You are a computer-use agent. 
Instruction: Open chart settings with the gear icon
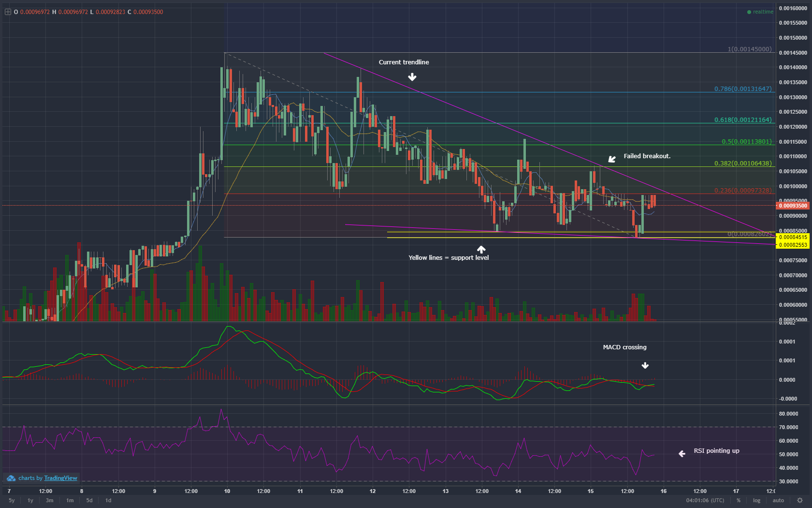(800, 500)
